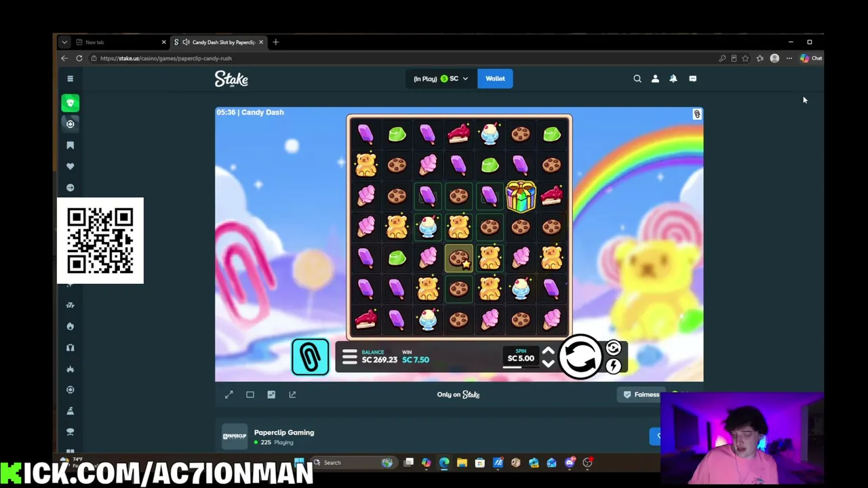Open the favourites heart sidebar icon
This screenshot has height=488, width=868.
click(70, 166)
